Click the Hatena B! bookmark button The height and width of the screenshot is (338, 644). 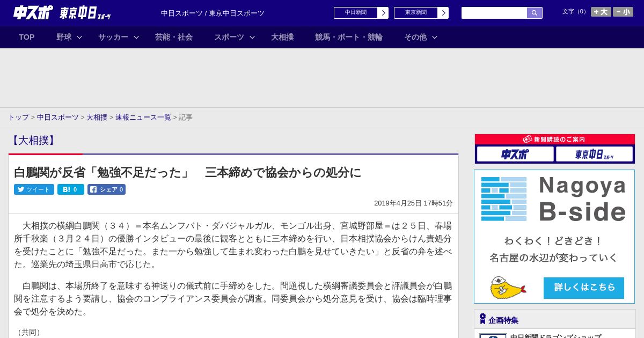(71, 189)
